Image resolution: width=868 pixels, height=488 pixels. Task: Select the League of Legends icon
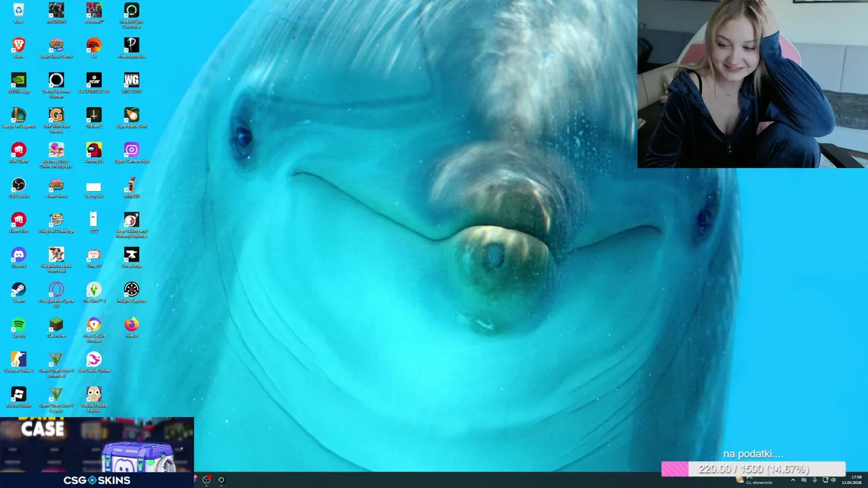pyautogui.click(x=18, y=118)
